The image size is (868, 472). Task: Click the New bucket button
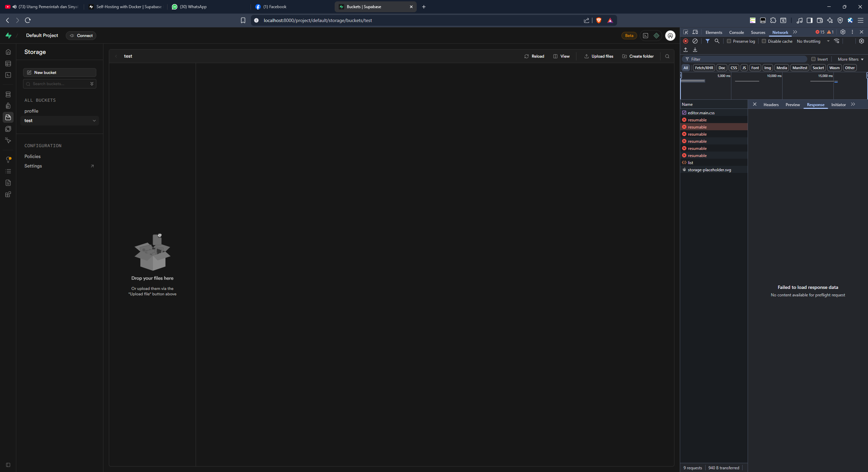point(60,73)
